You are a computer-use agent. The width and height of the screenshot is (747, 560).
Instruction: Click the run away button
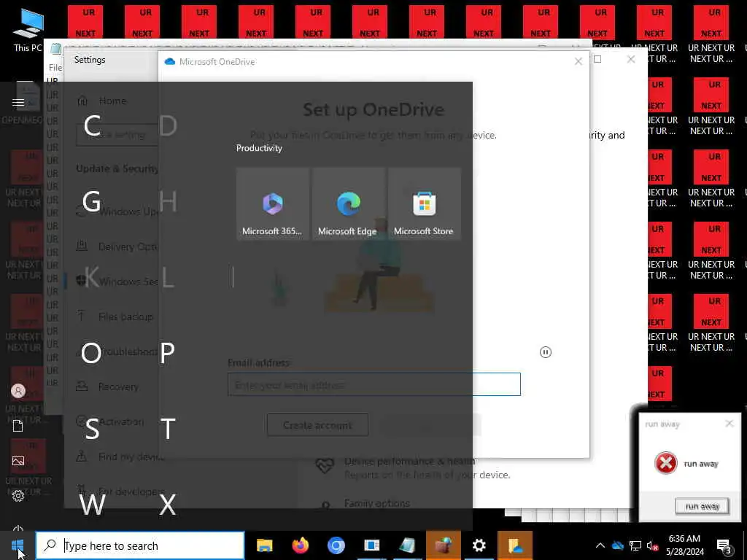[x=703, y=506]
